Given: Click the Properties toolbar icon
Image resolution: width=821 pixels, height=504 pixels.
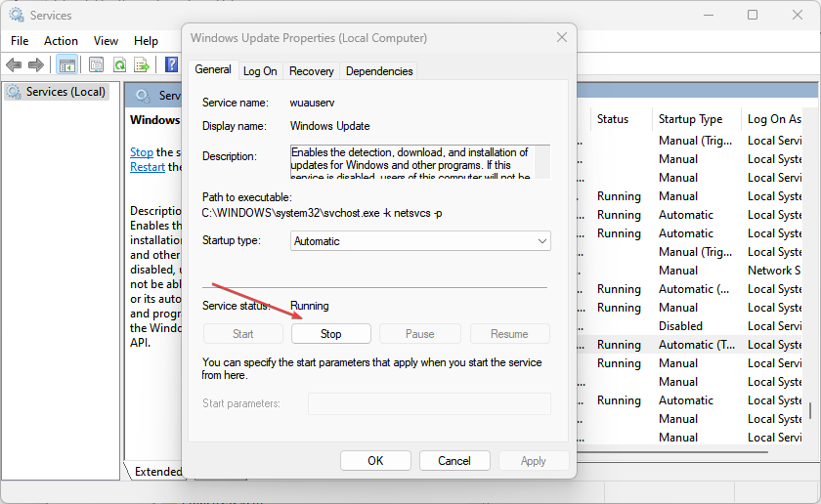Looking at the screenshot, I should pos(96,64).
